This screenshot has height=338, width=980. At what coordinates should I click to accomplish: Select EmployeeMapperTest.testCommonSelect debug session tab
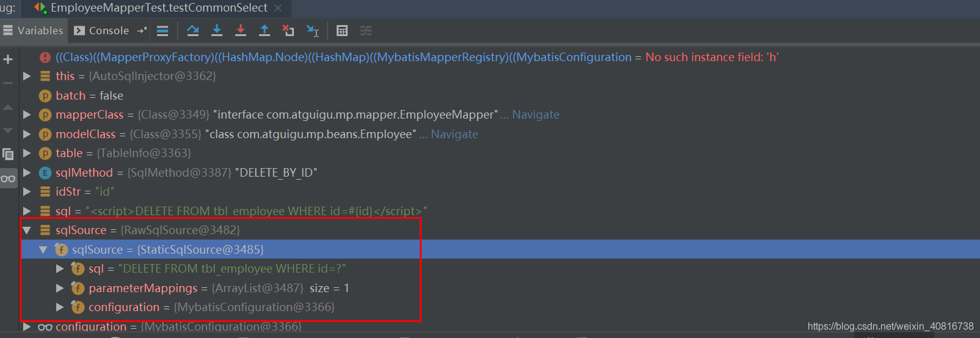pyautogui.click(x=159, y=8)
